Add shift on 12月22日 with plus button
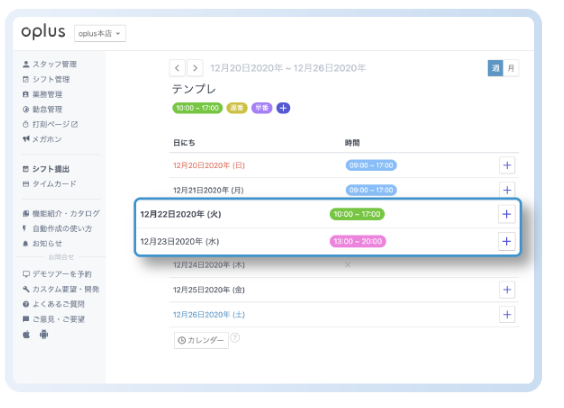Image resolution: width=564 pixels, height=408 pixels. (x=506, y=214)
